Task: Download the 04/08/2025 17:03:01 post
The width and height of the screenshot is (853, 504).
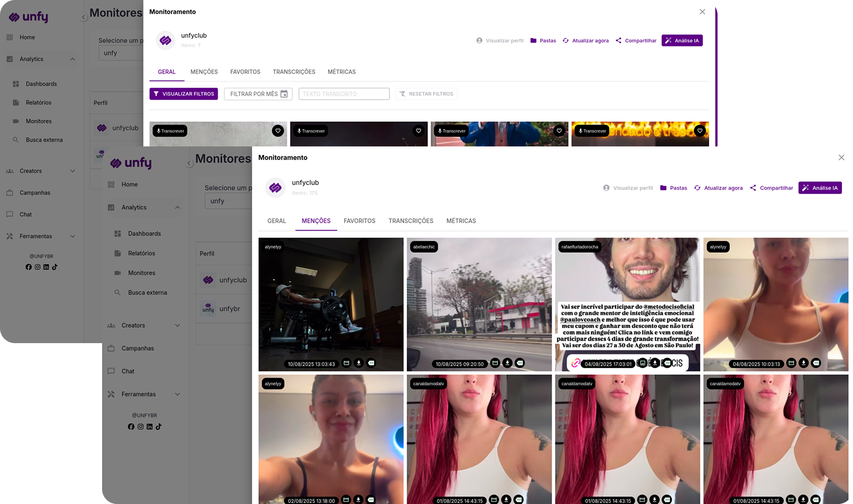Action: [655, 363]
